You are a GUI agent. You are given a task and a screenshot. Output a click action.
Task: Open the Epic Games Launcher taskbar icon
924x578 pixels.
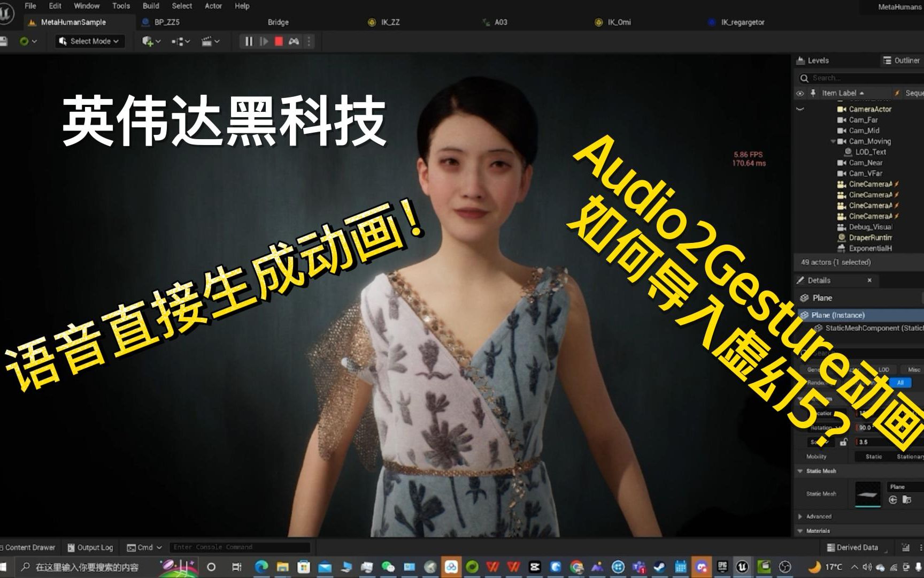(x=722, y=567)
